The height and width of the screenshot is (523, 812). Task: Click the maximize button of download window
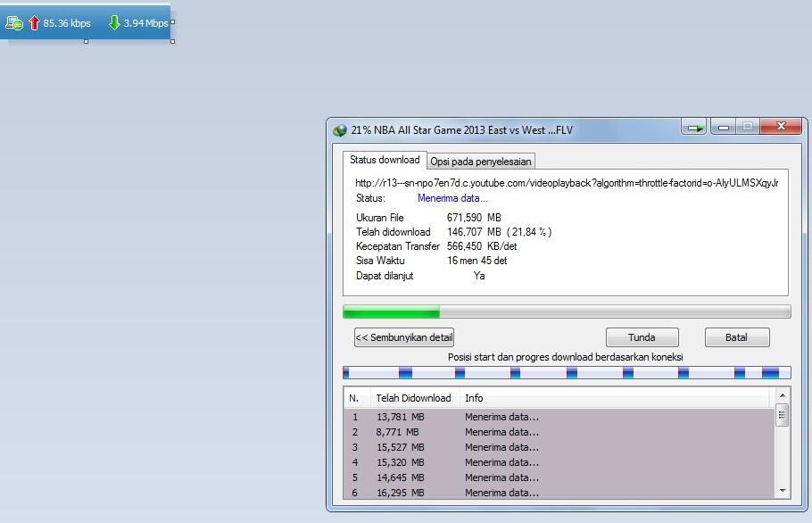[x=747, y=127]
